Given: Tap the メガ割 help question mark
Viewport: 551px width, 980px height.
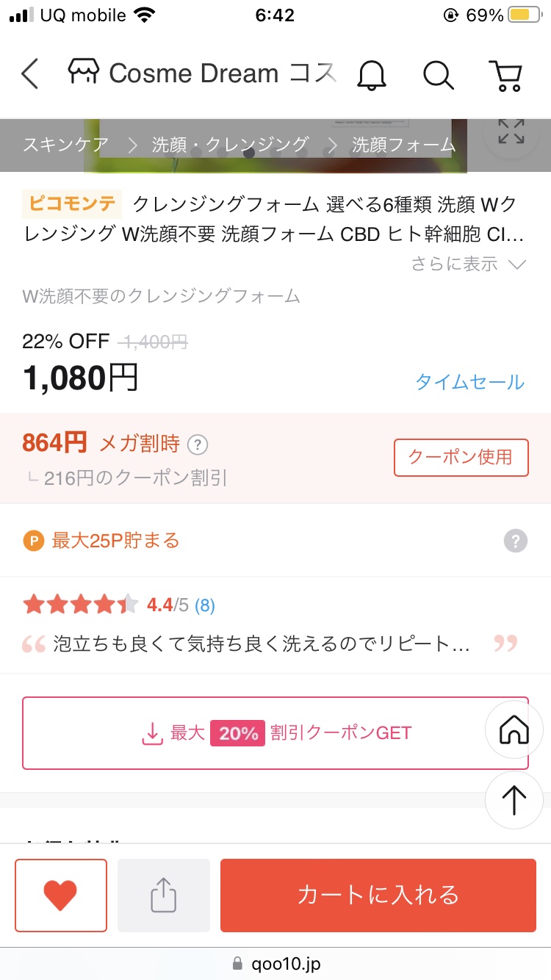Looking at the screenshot, I should coord(198,444).
